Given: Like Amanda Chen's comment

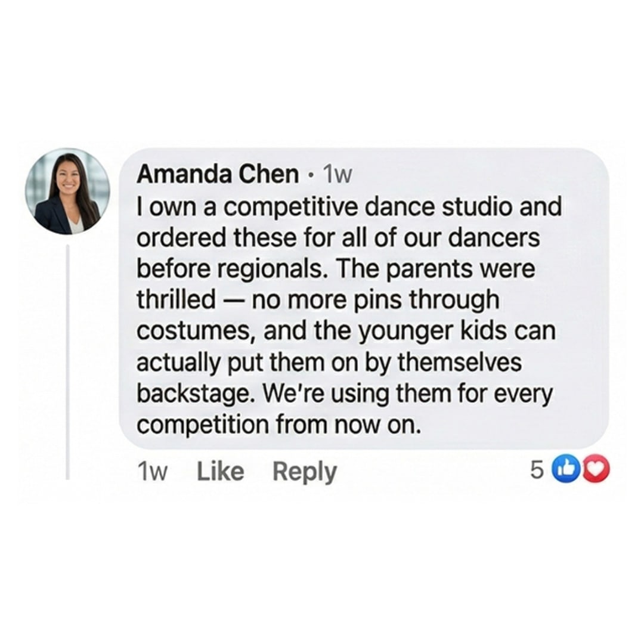Looking at the screenshot, I should 219,470.
